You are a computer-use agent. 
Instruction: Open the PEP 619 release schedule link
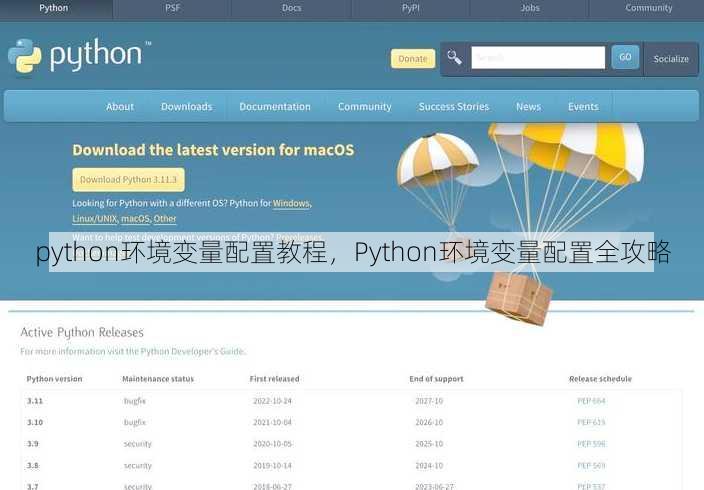click(x=591, y=422)
